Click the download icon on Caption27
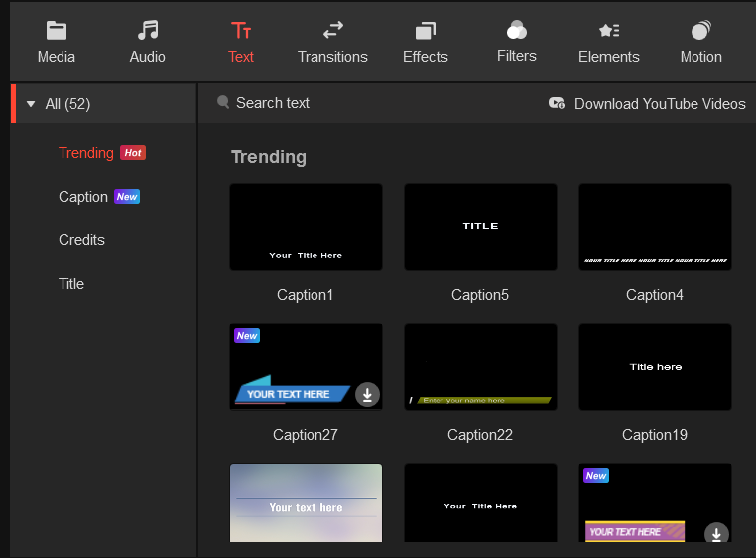 tap(367, 394)
